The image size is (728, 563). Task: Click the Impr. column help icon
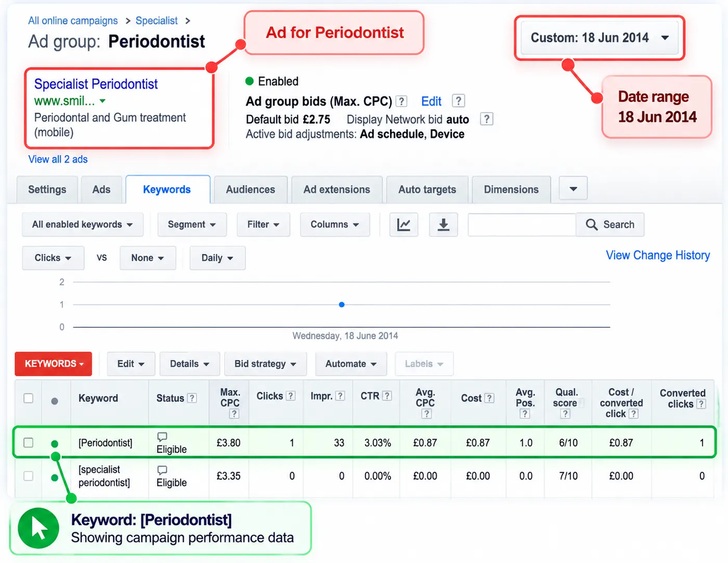(340, 396)
